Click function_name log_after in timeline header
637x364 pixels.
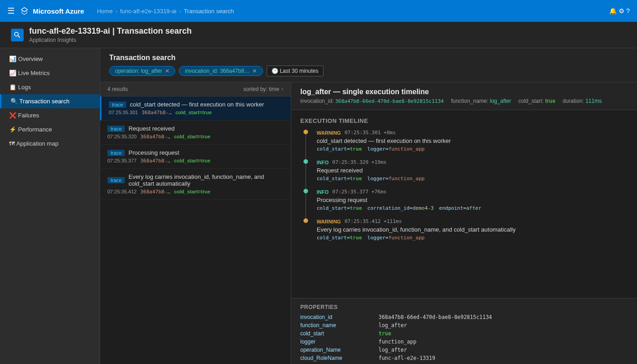[x=500, y=101]
